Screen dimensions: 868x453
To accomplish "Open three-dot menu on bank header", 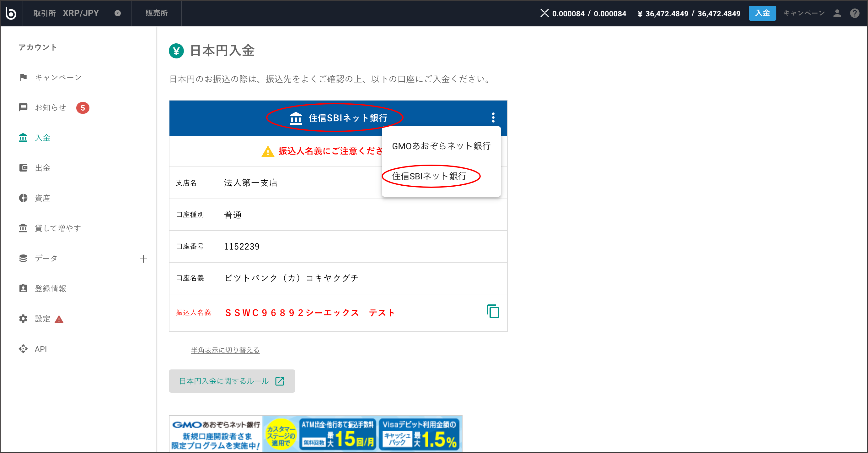I will pyautogui.click(x=493, y=118).
